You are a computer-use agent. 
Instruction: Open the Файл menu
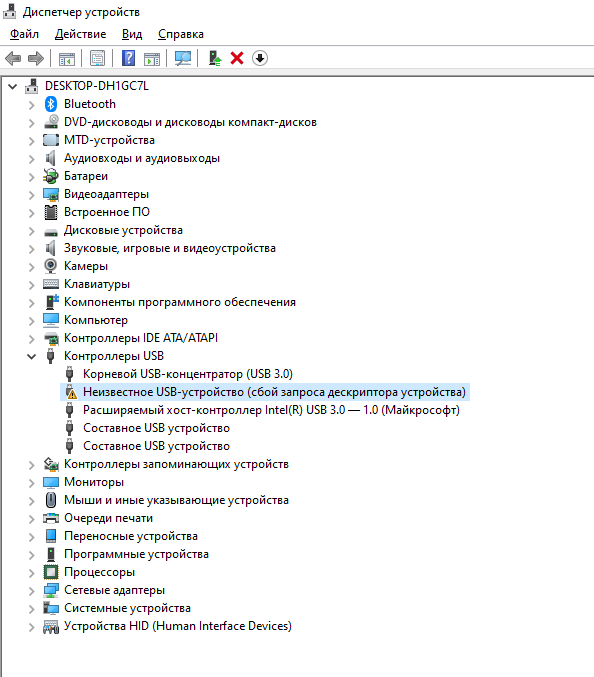tap(24, 34)
